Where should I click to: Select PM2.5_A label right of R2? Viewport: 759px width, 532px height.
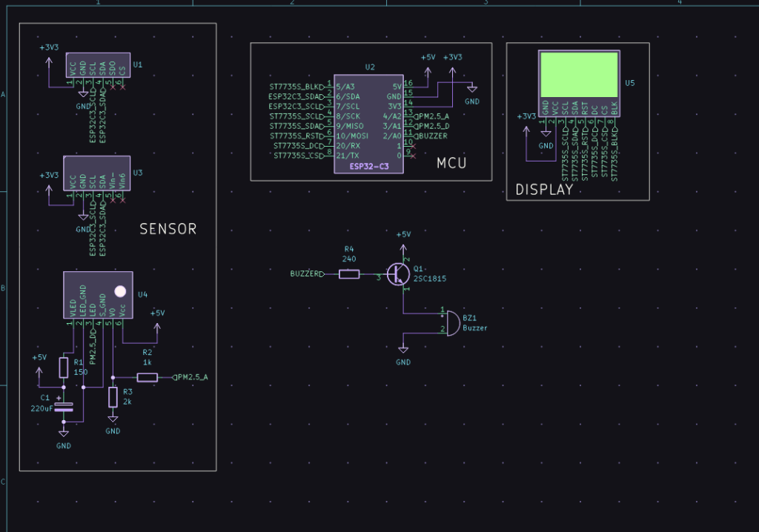(190, 377)
